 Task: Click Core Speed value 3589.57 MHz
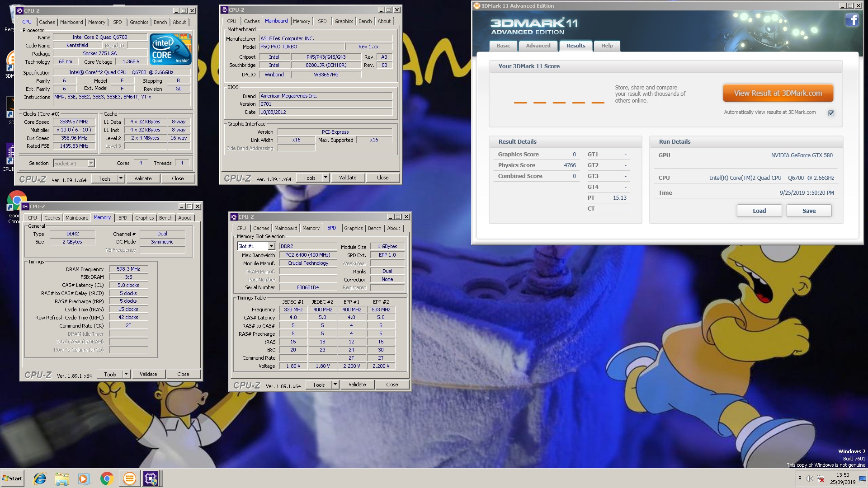tap(74, 122)
